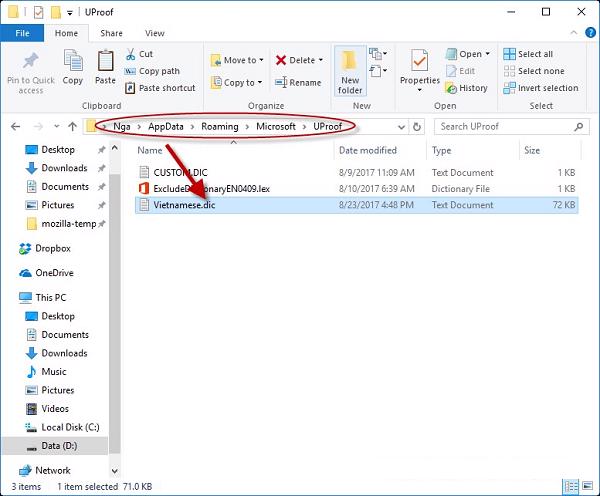600x496 pixels.
Task: Click Roaming in the address path
Action: [220, 127]
